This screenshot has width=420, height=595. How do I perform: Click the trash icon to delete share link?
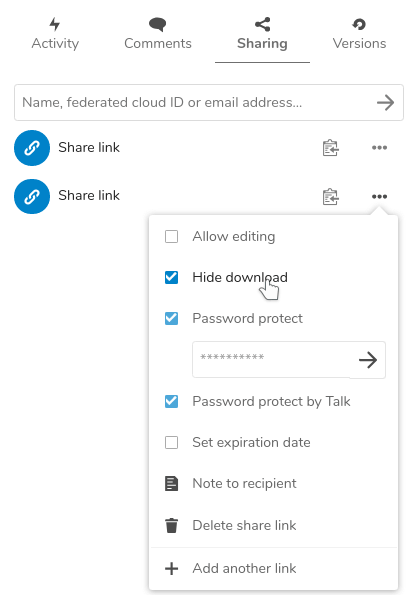(x=171, y=526)
